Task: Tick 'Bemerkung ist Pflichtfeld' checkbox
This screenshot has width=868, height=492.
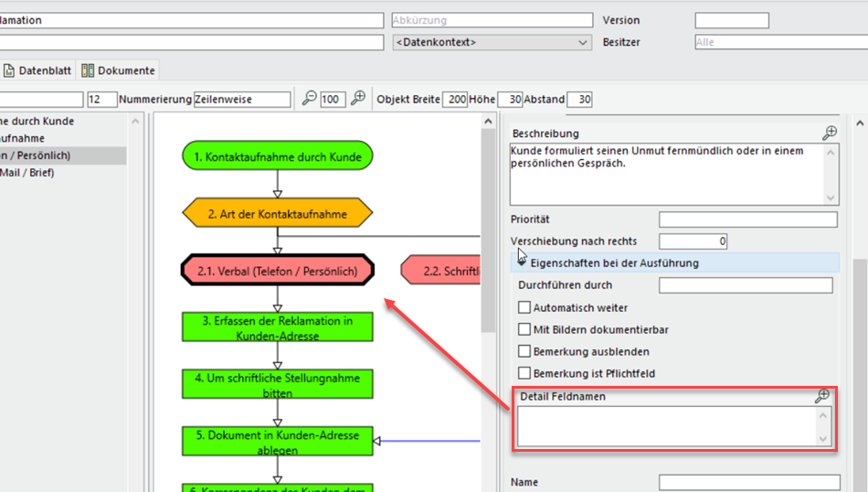Action: point(524,374)
